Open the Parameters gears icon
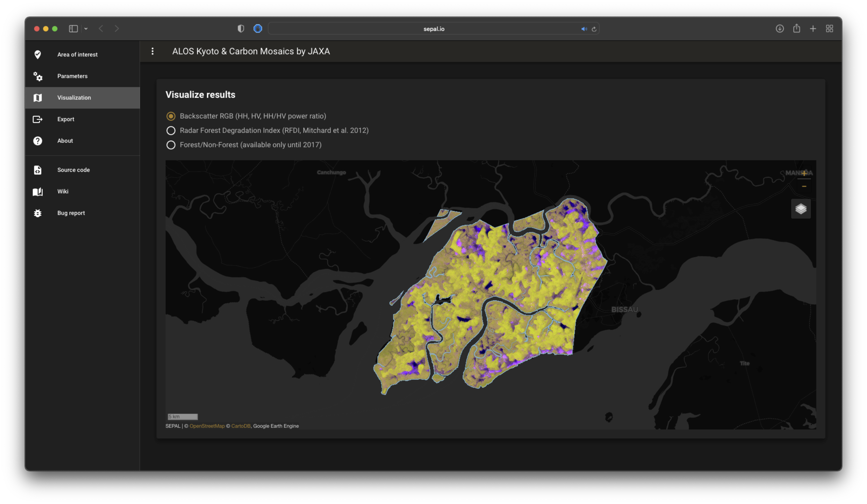867x504 pixels. tap(37, 76)
